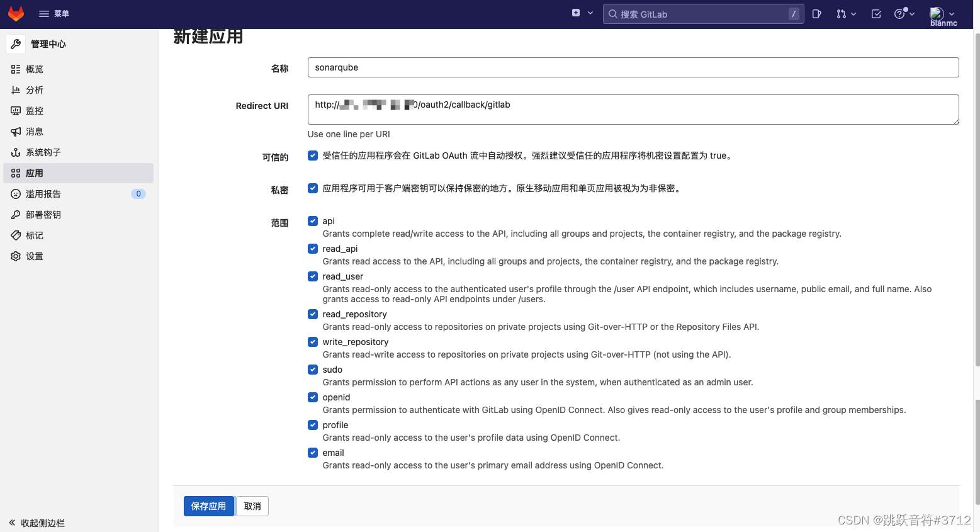The height and width of the screenshot is (532, 980).
Task: Open 消息 in the sidebar
Action: click(79, 132)
